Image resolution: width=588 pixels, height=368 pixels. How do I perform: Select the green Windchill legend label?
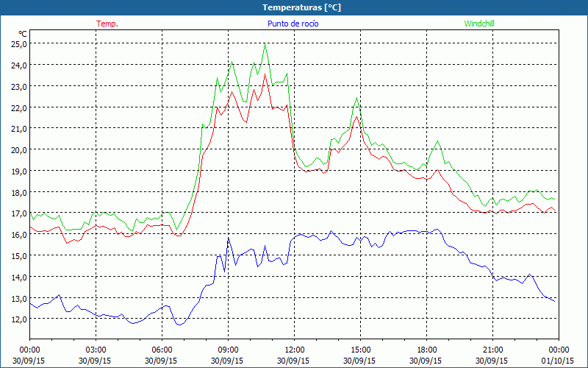click(x=479, y=24)
